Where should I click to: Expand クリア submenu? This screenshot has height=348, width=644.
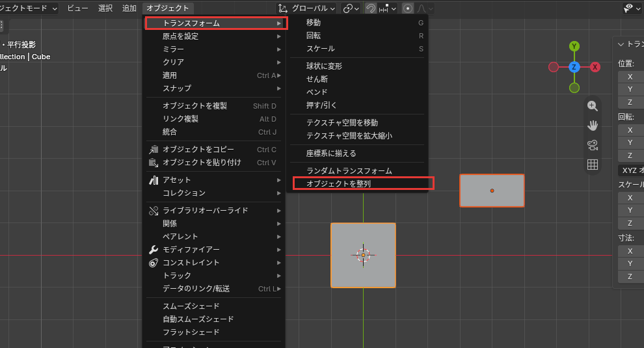click(x=213, y=62)
